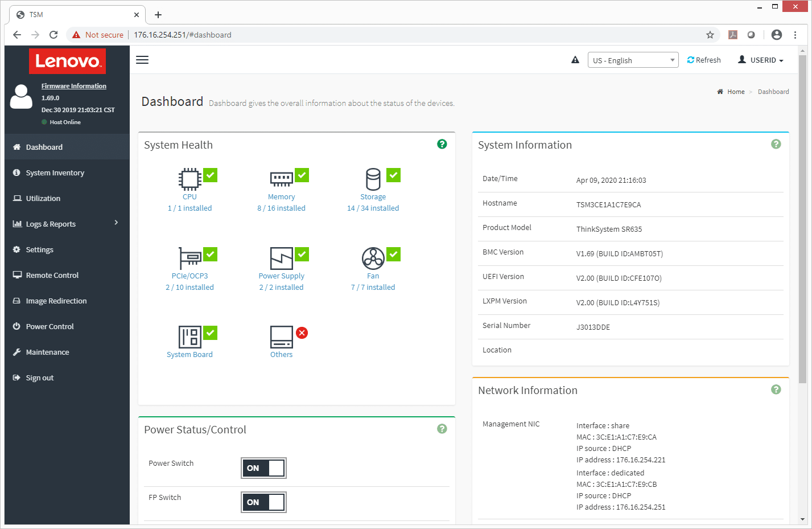Click the Lenovo logo
The image size is (812, 529).
[68, 61]
